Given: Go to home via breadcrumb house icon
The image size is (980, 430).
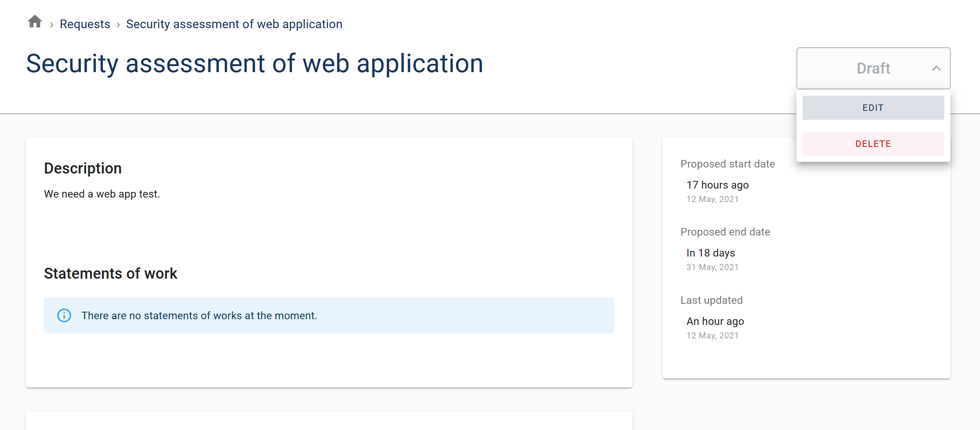Looking at the screenshot, I should click(35, 22).
